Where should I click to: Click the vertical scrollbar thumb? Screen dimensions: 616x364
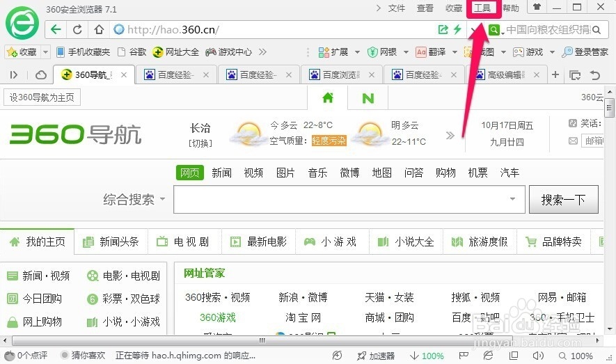(x=609, y=108)
